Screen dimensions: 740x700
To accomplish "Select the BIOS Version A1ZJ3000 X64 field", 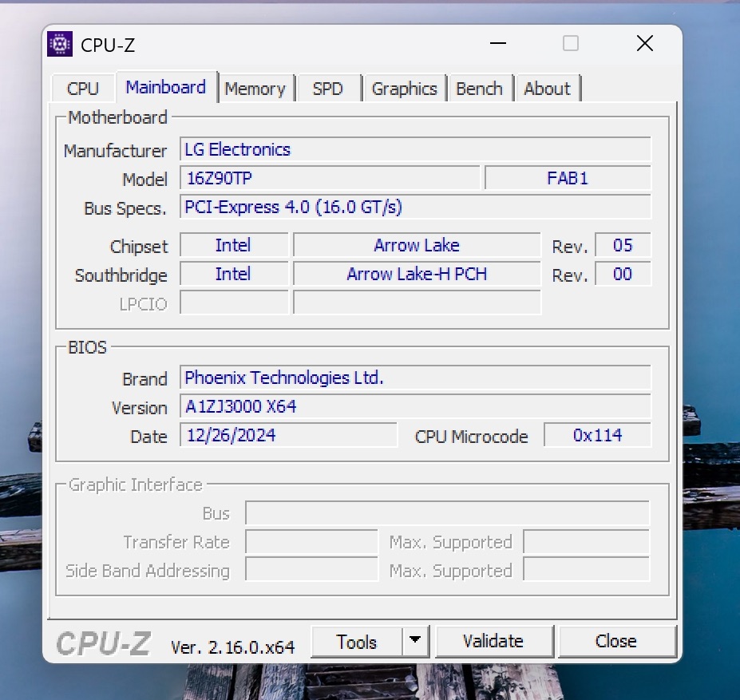I will pyautogui.click(x=415, y=407).
